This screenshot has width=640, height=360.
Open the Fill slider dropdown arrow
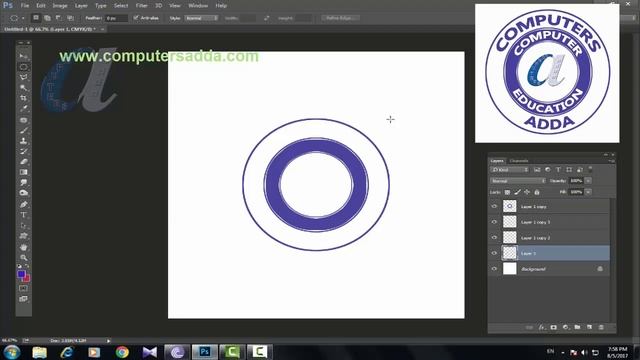click(588, 192)
